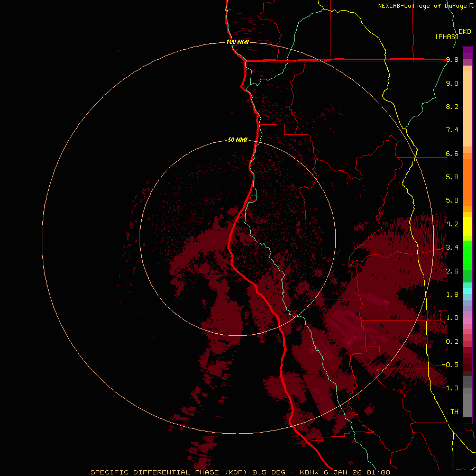Viewport: 476px width, 476px height.
Task: Click the DKD units label above the scale
Action: (x=465, y=32)
